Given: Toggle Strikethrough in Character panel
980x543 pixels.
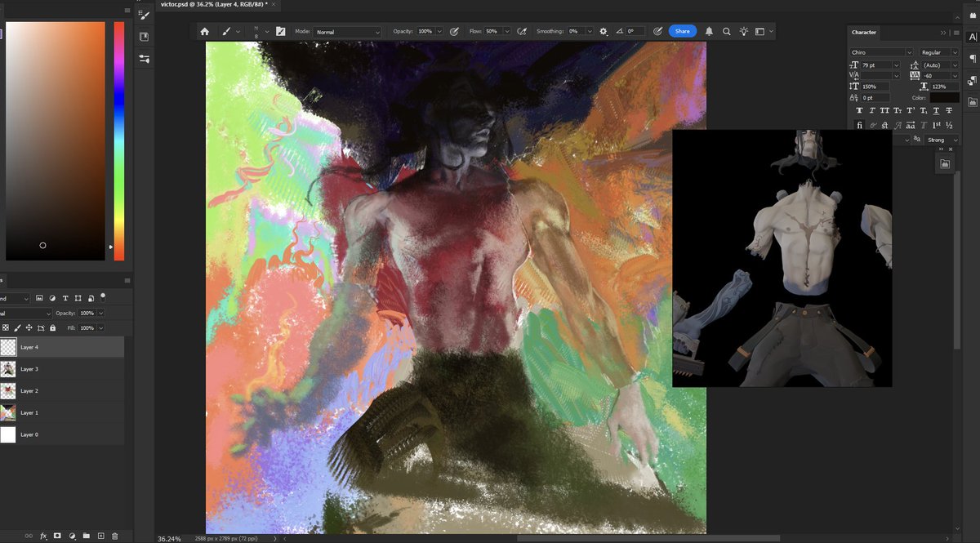Looking at the screenshot, I should point(949,110).
